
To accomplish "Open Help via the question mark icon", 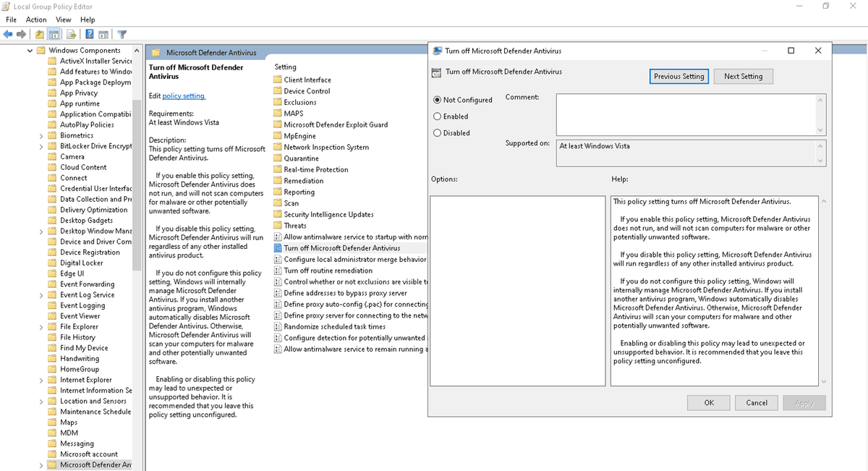I will [x=89, y=34].
